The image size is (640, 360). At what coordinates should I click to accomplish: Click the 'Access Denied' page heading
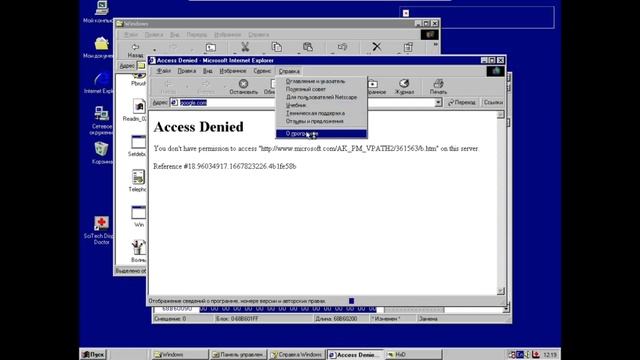pos(198,127)
